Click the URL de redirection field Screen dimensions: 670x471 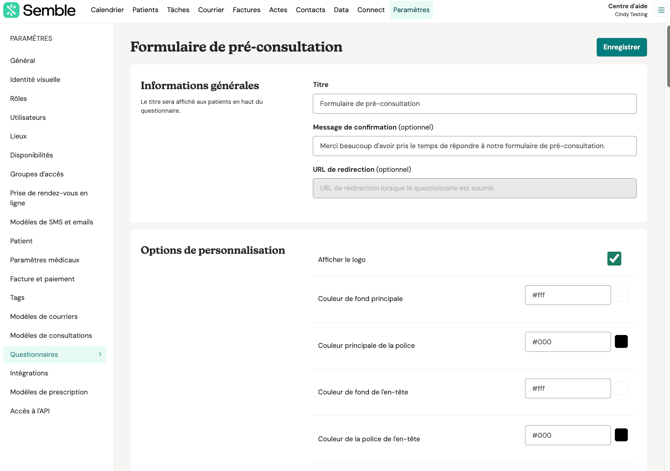pyautogui.click(x=474, y=188)
